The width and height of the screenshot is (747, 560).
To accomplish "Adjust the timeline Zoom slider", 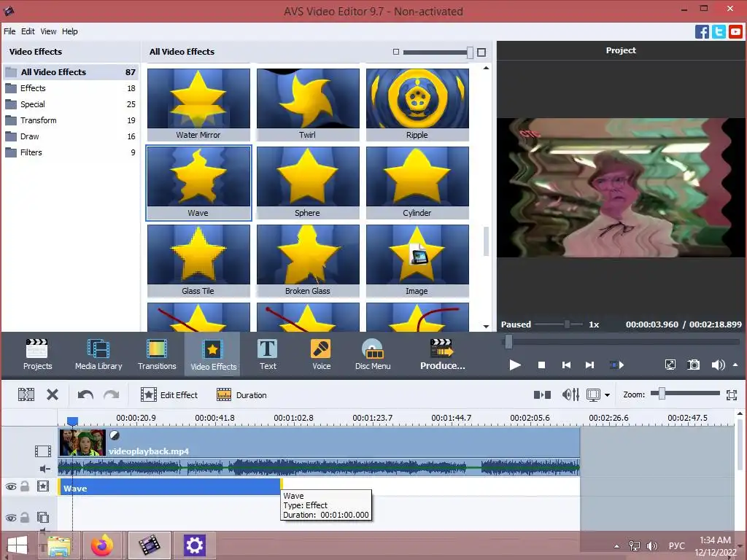I will click(x=661, y=393).
